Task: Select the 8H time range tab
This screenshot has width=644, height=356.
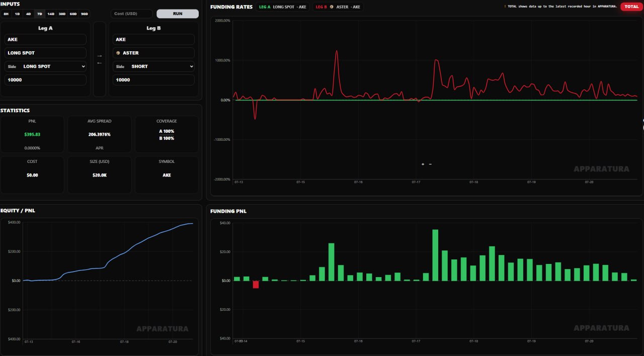Action: pos(6,14)
